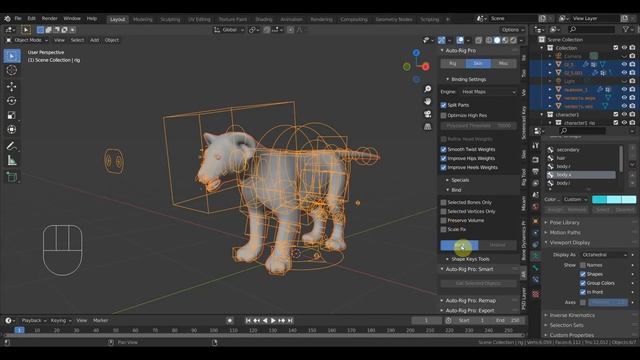Enable Preserve Volume checkbox
This screenshot has width=640, height=360.
point(443,220)
